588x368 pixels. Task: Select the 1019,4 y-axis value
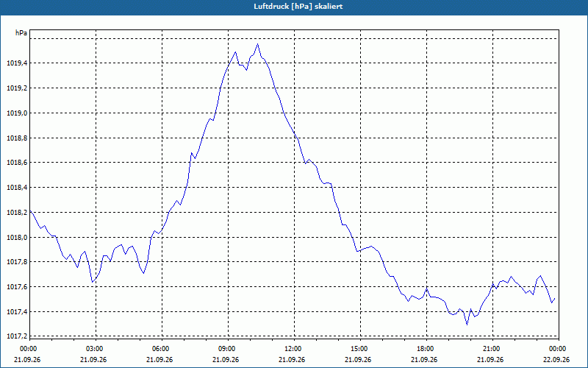[17, 63]
